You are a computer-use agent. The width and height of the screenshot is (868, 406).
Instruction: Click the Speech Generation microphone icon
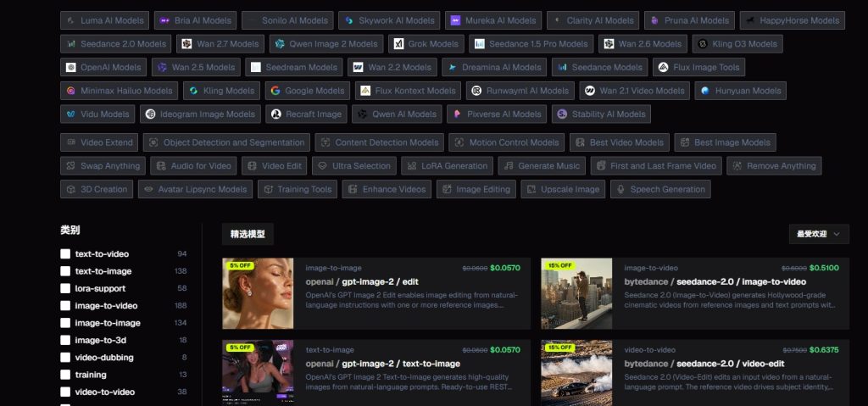[620, 189]
